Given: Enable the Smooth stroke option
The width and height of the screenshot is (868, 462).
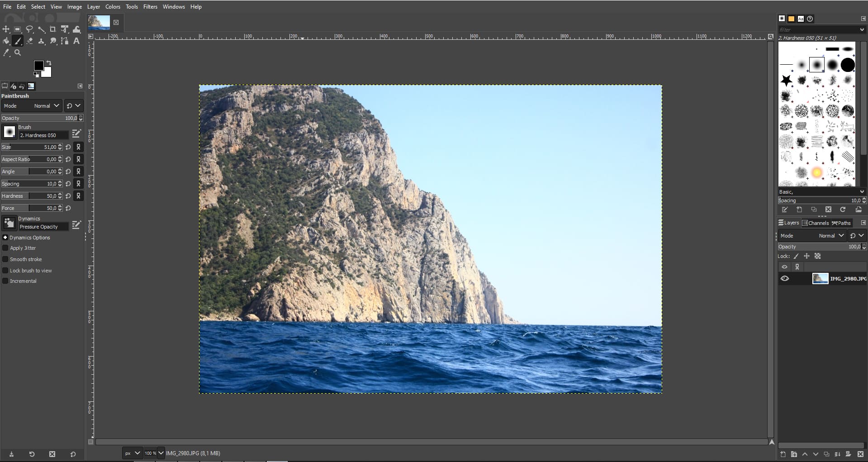Looking at the screenshot, I should (x=5, y=259).
